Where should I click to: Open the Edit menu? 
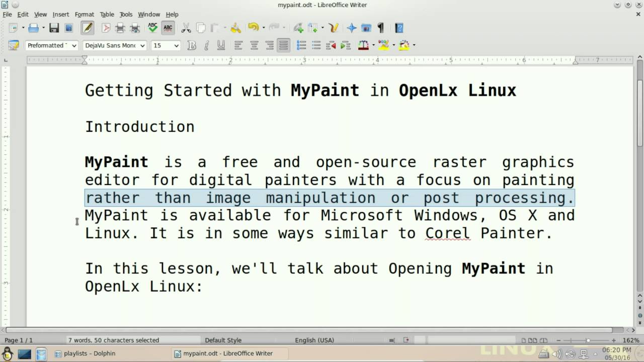[x=23, y=14]
